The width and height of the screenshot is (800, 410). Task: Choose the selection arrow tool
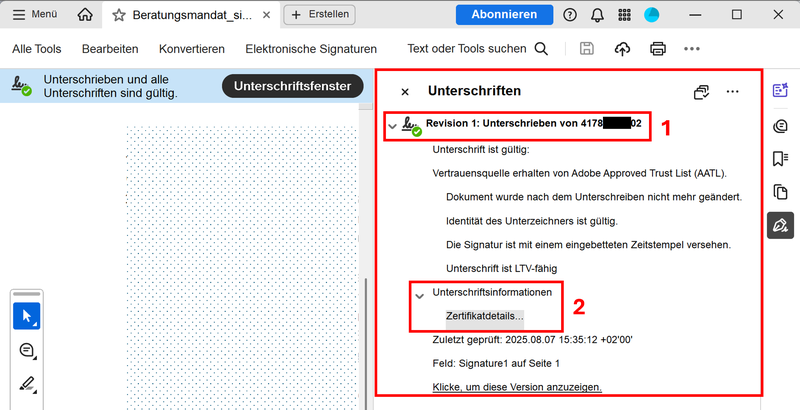(27, 316)
